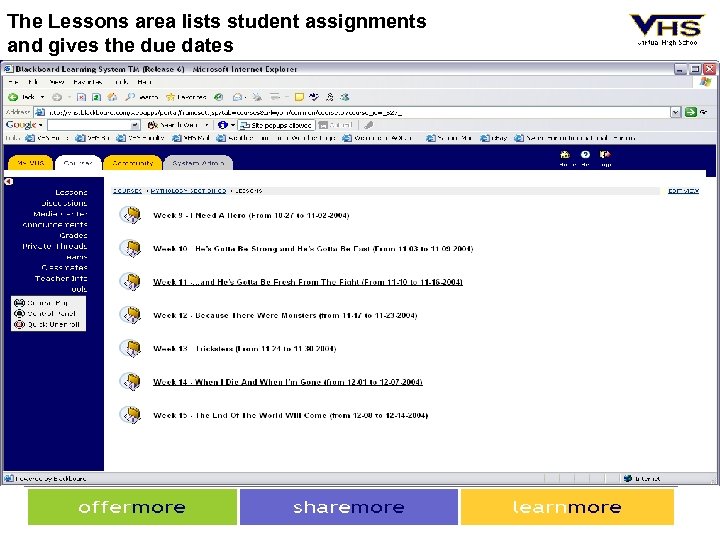This screenshot has height=540, width=720.
Task: Open Lessons in the course menu
Action: [x=71, y=192]
